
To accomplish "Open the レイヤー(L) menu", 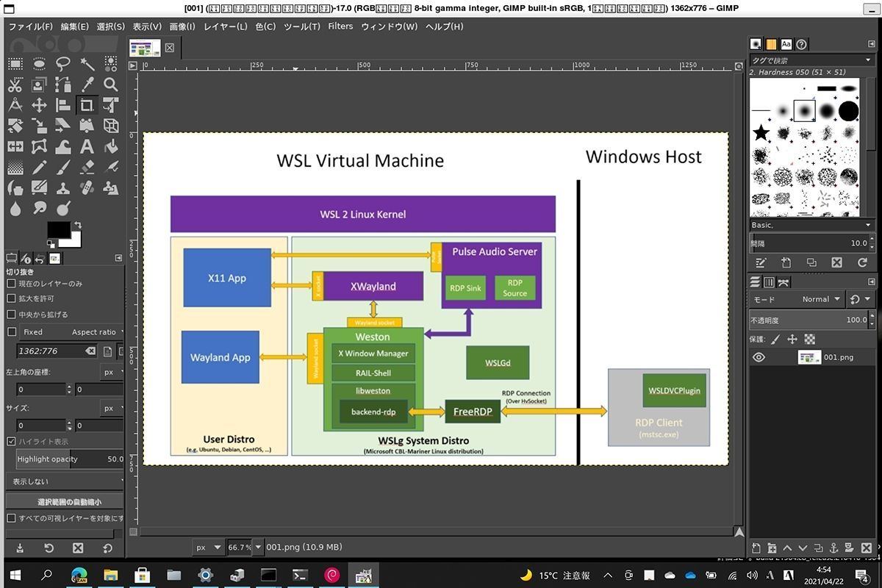I will tap(226, 26).
